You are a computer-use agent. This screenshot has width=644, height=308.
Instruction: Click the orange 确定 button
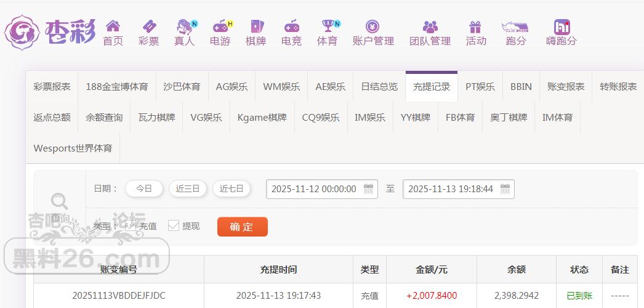click(242, 227)
